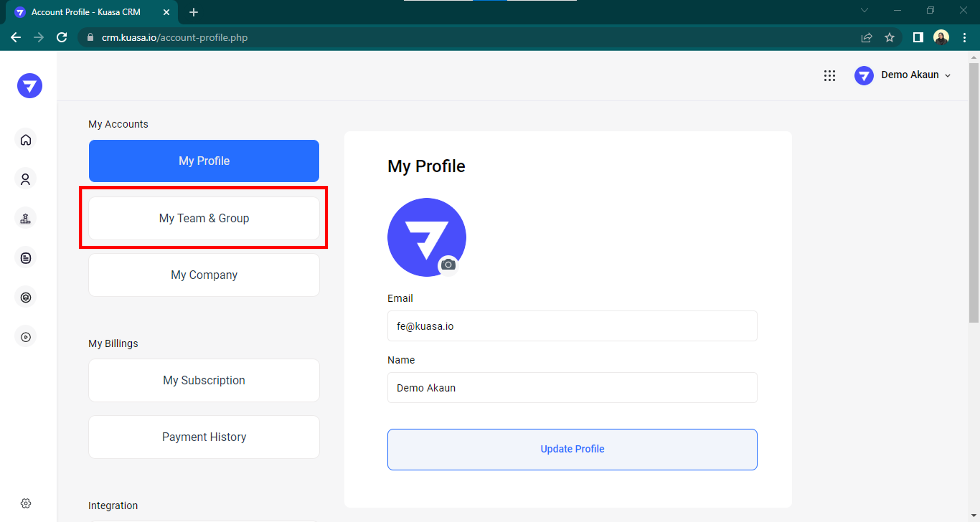This screenshot has width=980, height=522.
Task: Click camera icon to change profile photo
Action: point(448,264)
